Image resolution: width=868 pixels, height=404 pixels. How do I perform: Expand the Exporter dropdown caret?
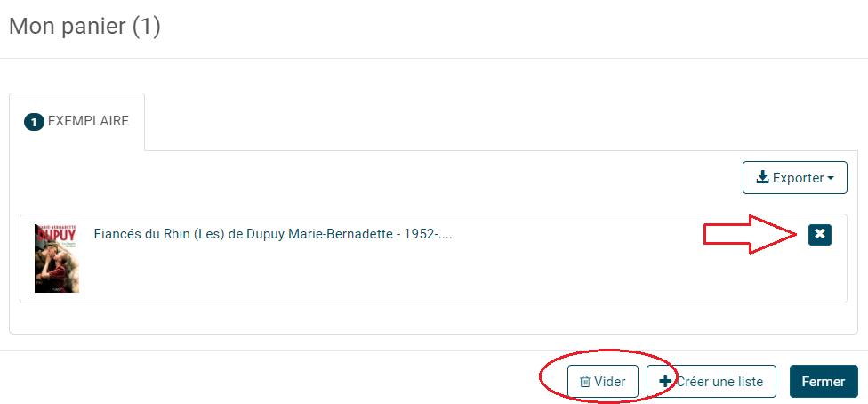831,179
